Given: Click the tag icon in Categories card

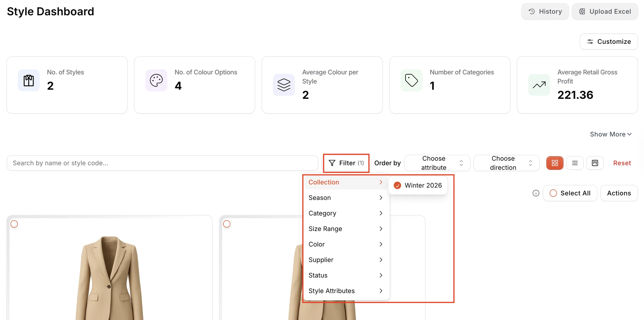Looking at the screenshot, I should pos(411,80).
